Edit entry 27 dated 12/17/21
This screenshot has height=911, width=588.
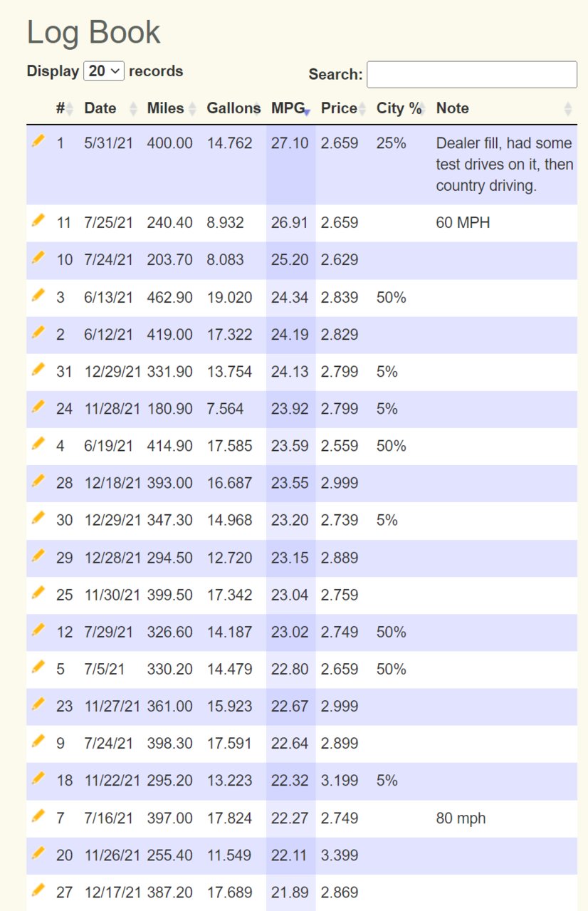click(38, 890)
